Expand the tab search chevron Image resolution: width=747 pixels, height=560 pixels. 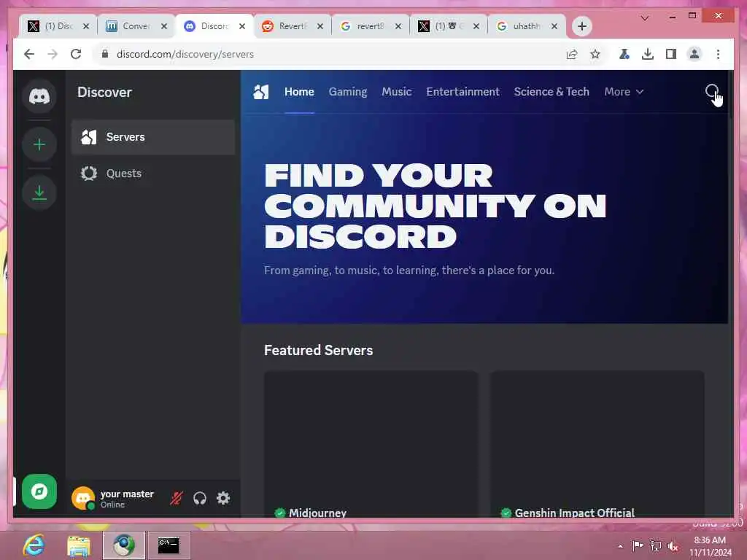tap(645, 18)
